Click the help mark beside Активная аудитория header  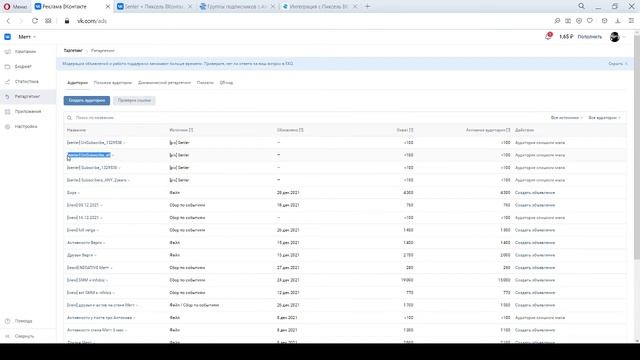508,130
